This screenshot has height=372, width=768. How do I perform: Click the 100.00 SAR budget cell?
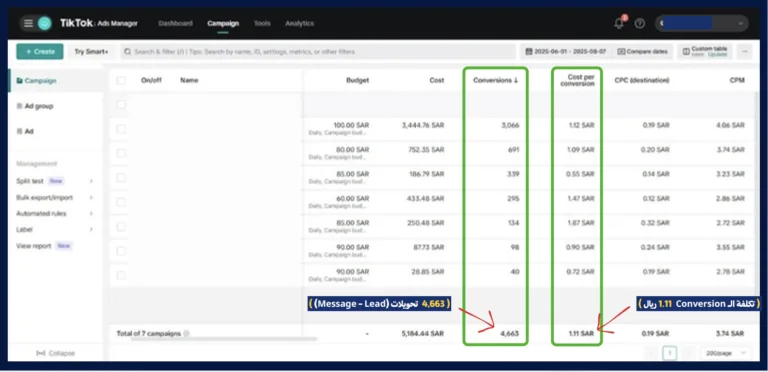351,125
